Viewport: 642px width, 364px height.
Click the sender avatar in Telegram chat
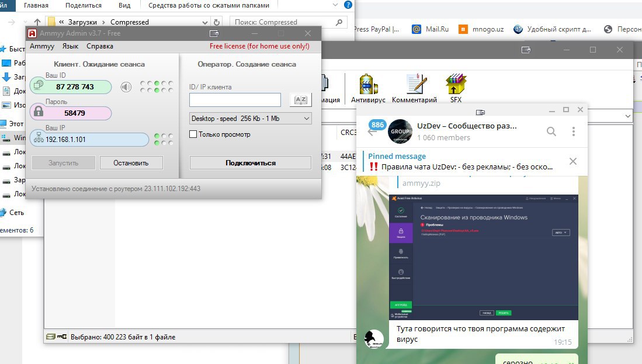coord(374,339)
